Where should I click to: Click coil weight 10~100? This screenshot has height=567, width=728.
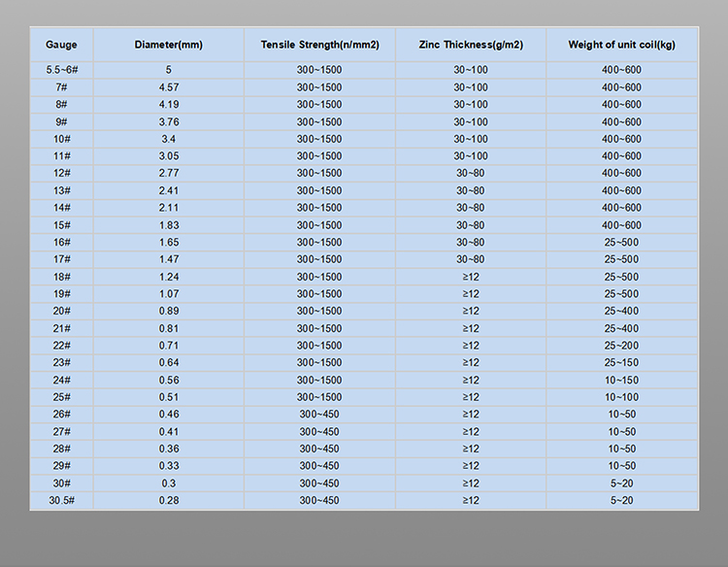[x=621, y=397]
